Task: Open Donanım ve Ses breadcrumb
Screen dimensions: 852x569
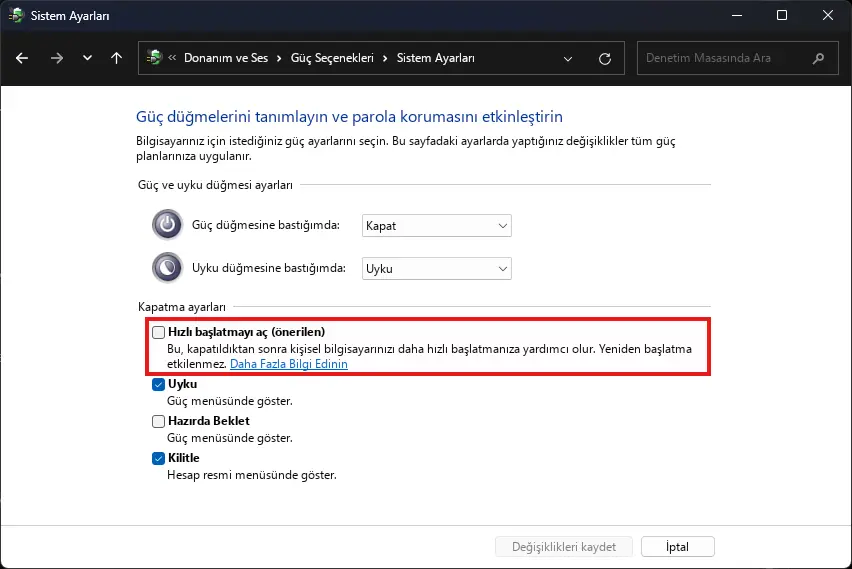Action: tap(226, 58)
